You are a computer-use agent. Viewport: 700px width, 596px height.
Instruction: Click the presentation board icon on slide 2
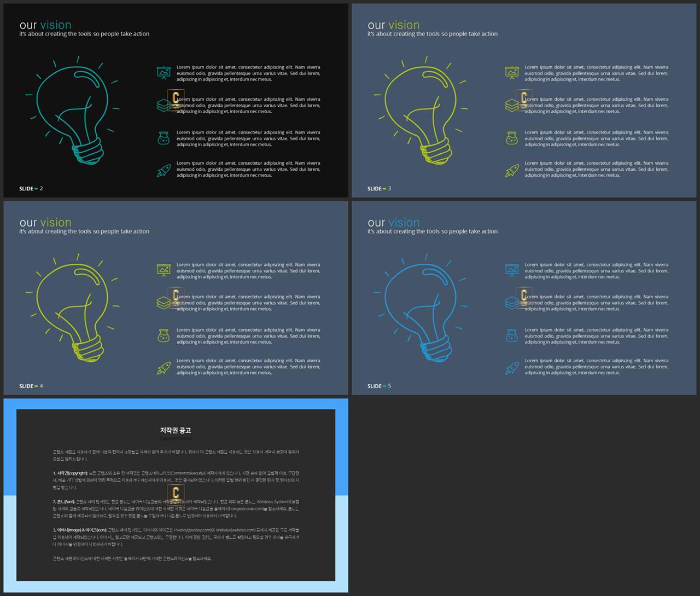click(x=164, y=73)
